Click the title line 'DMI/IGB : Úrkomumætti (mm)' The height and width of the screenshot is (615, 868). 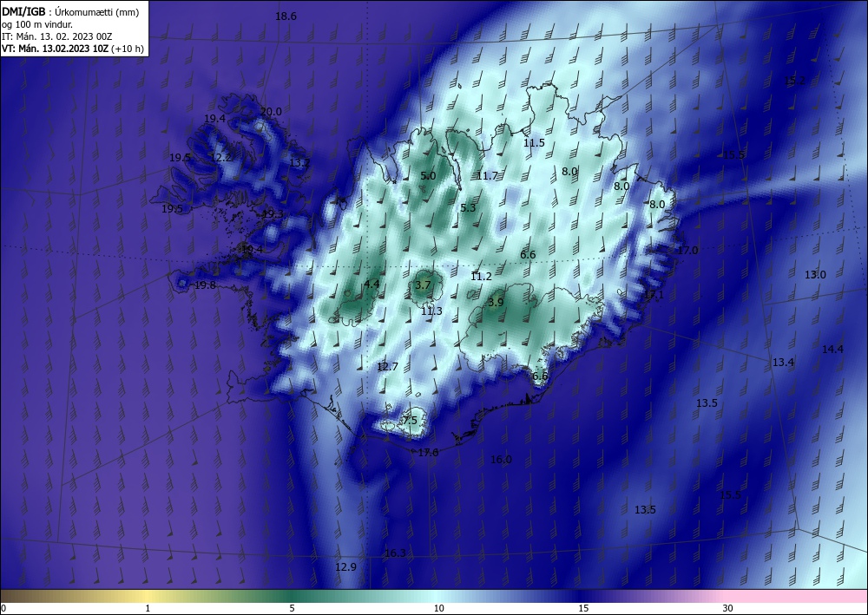[x=70, y=11]
